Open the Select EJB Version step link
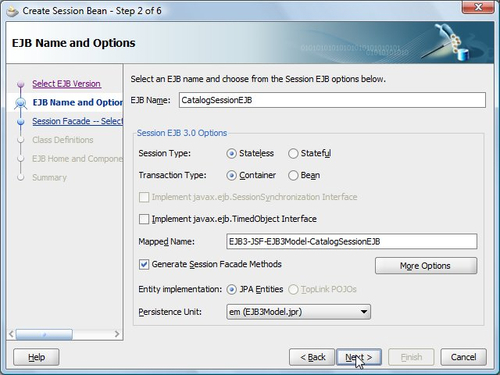 click(66, 84)
